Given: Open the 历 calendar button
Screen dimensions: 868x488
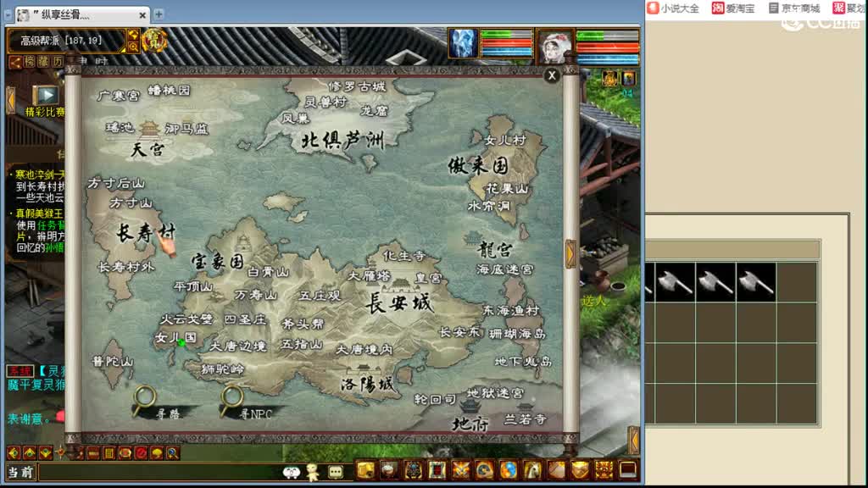Looking at the screenshot, I should (x=58, y=62).
